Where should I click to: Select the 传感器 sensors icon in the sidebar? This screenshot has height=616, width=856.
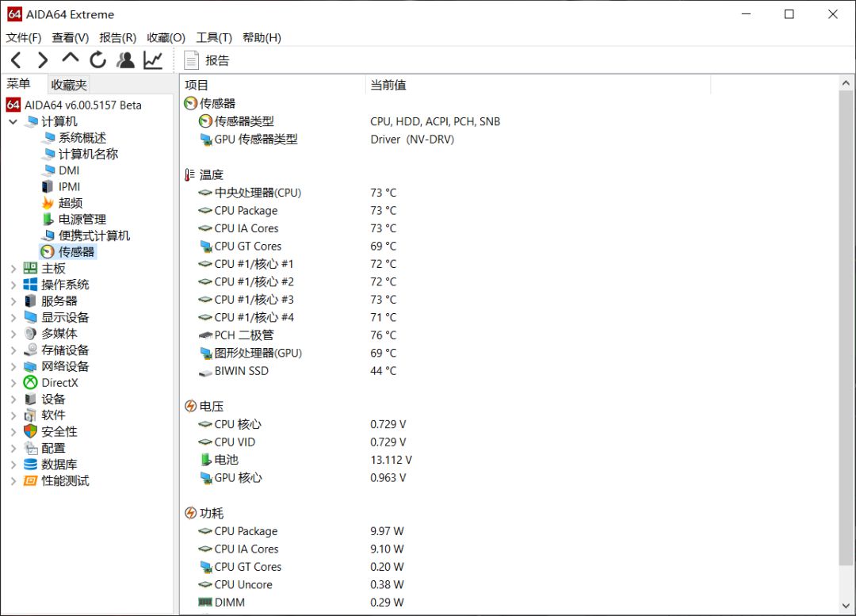tap(75, 251)
